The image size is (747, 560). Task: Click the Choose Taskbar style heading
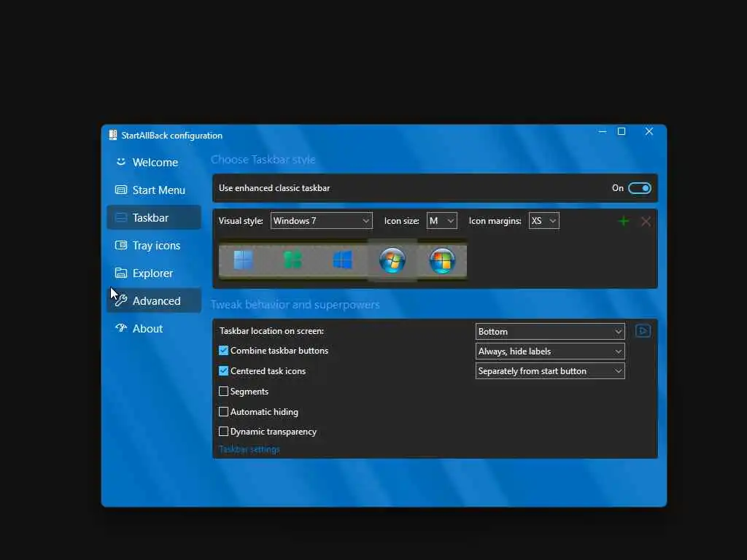(x=263, y=160)
